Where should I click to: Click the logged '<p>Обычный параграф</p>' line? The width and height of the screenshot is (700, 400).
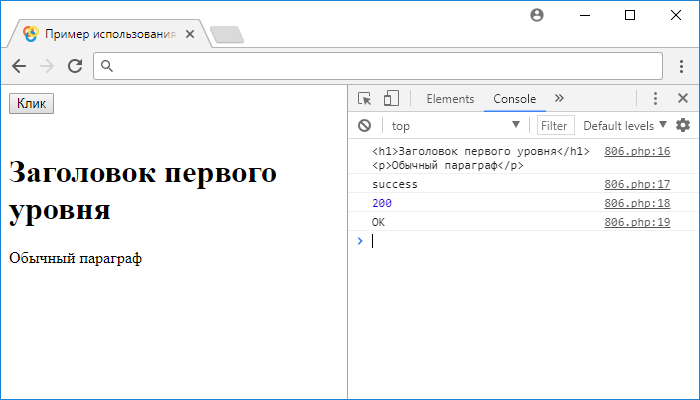pos(448,166)
